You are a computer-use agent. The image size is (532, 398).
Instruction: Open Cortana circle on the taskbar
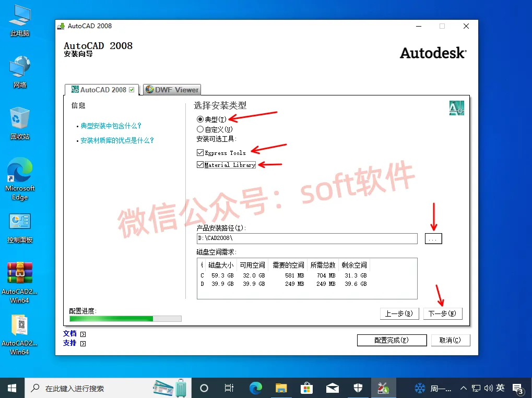204,388
